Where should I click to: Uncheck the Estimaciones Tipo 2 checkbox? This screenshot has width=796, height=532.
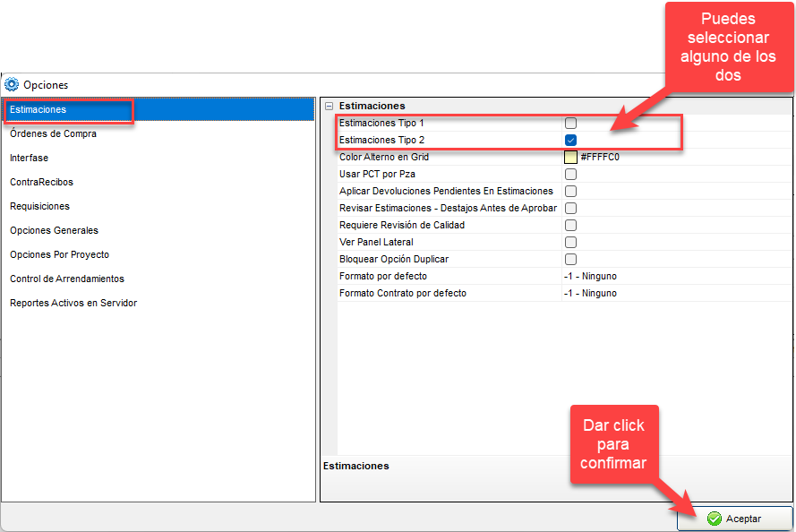click(x=570, y=140)
